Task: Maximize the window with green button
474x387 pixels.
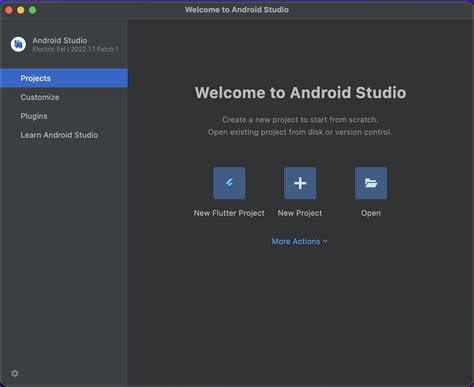Action: [33, 10]
